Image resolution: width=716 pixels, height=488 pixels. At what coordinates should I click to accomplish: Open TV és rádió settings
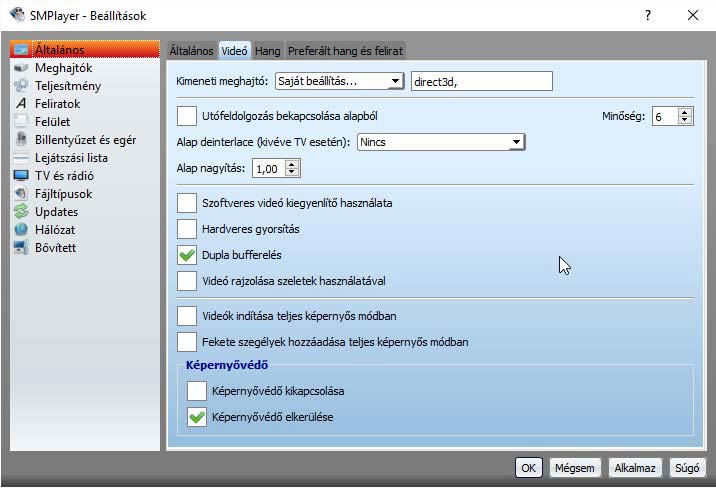(x=85, y=176)
